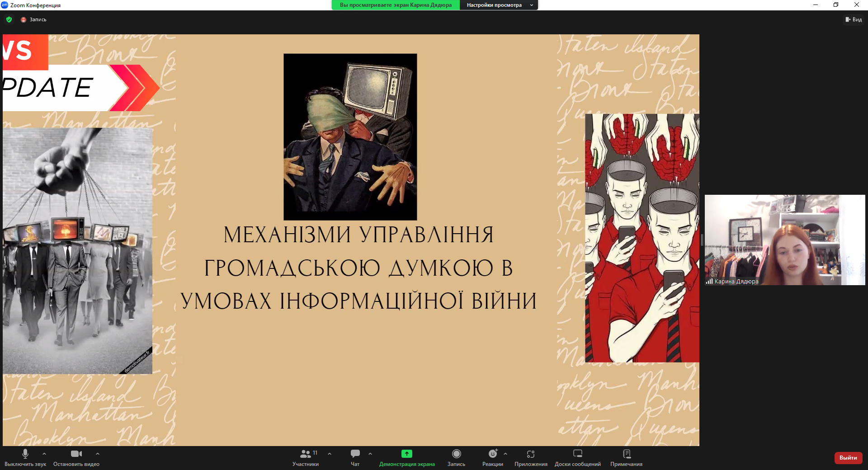This screenshot has width=868, height=470.
Task: Click the Record icon in toolbar
Action: tap(457, 454)
